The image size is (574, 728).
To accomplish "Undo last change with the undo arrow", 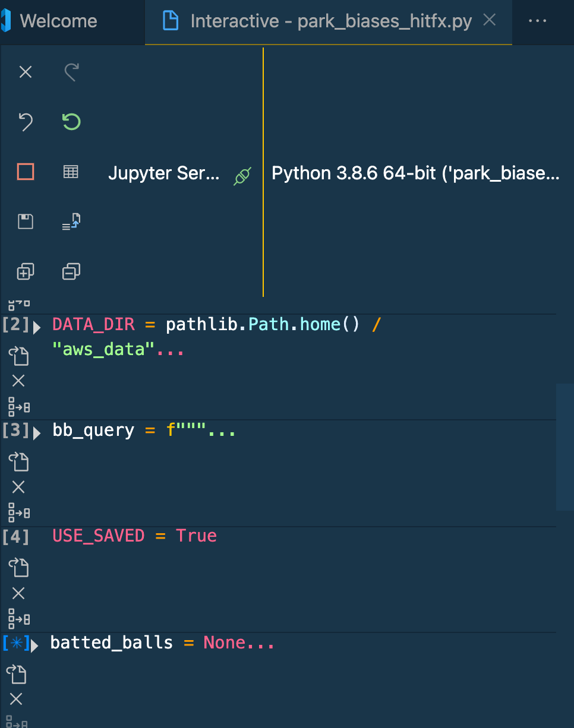I will click(25, 122).
